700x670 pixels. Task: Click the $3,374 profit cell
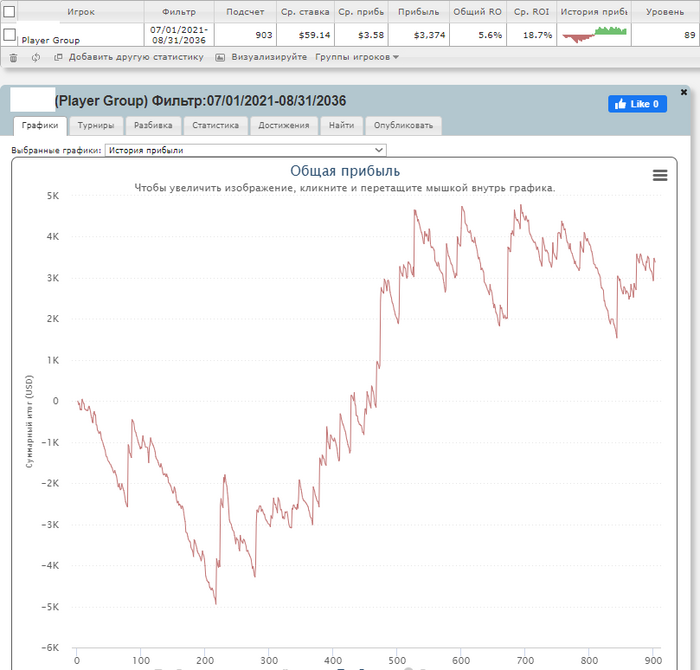click(418, 35)
